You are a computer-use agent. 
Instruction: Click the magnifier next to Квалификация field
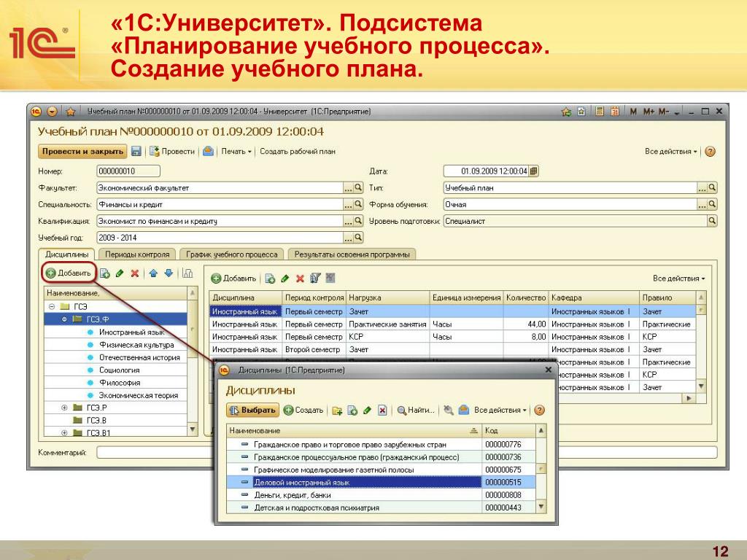pyautogui.click(x=358, y=221)
